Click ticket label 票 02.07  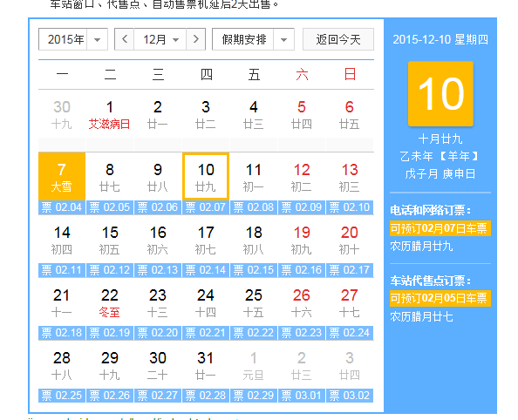(206, 207)
